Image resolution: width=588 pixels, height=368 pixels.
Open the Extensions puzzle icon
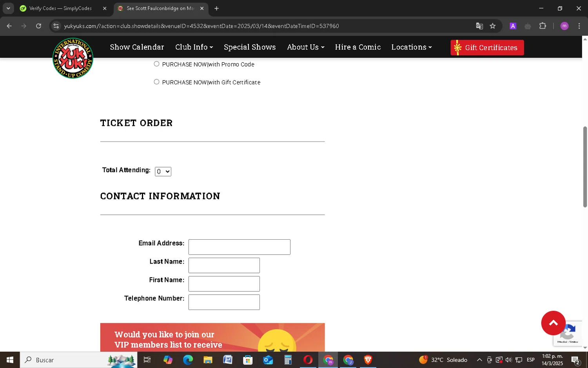click(x=543, y=26)
